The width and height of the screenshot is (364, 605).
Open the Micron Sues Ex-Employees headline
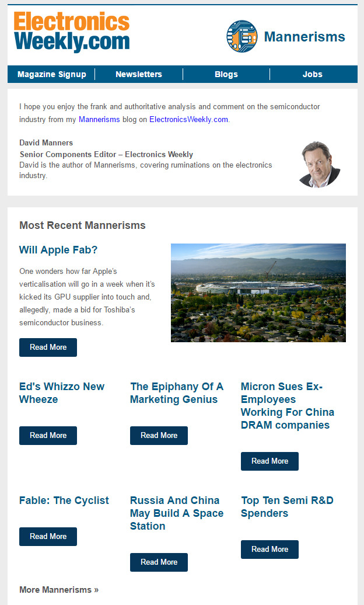[287, 405]
